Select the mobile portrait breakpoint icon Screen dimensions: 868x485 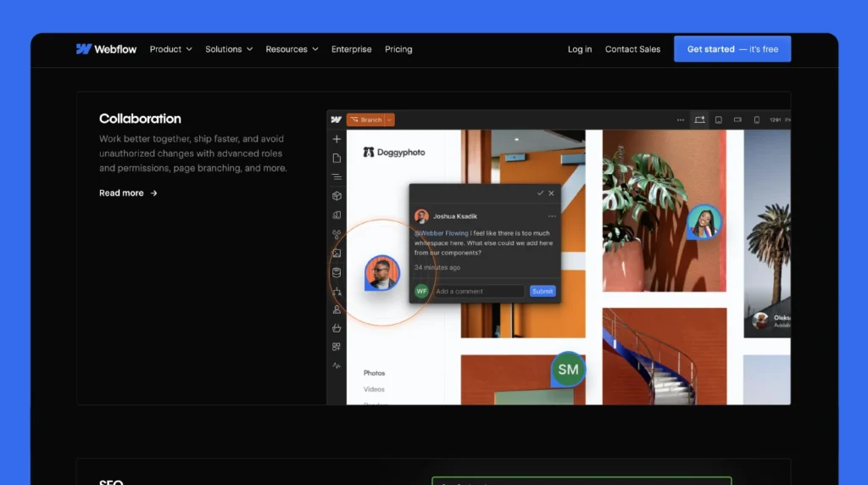pos(756,120)
